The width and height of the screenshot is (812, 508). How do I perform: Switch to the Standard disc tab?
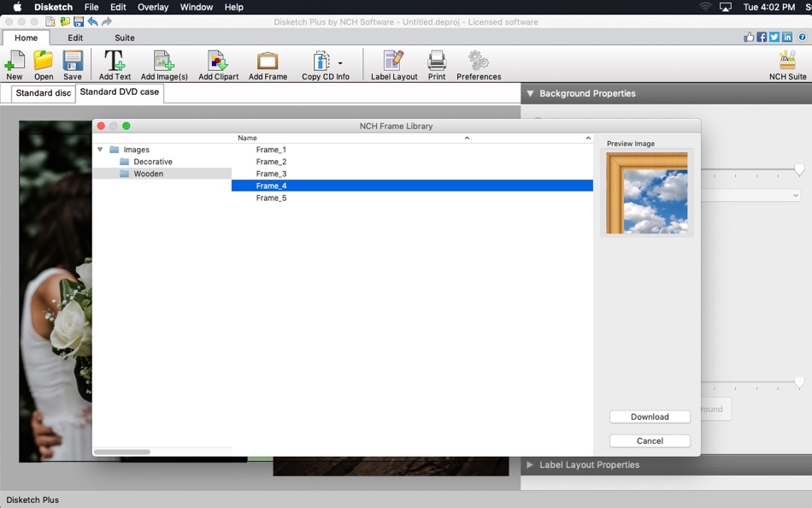[x=44, y=92]
